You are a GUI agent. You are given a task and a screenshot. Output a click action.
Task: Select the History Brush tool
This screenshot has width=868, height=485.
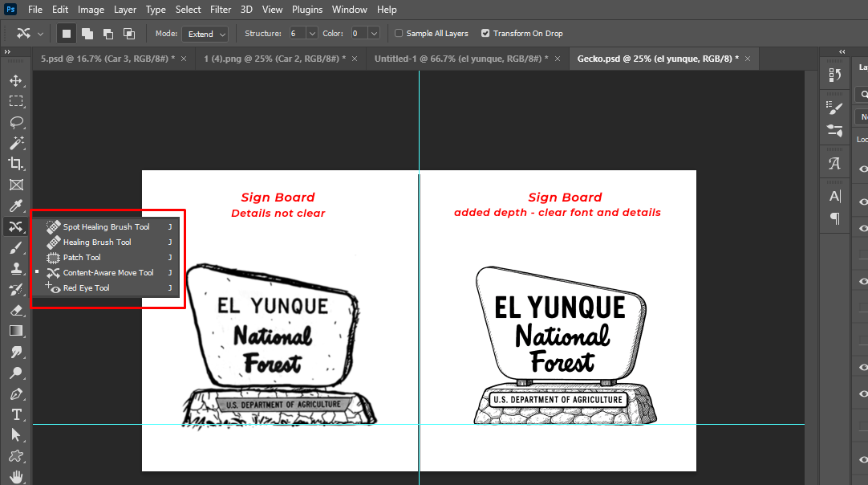tap(15, 289)
